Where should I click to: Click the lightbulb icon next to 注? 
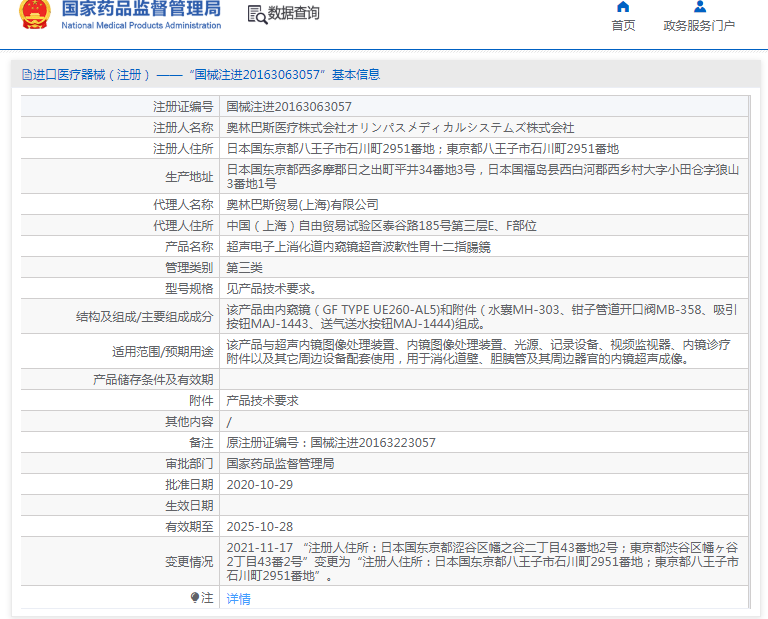[x=195, y=597]
